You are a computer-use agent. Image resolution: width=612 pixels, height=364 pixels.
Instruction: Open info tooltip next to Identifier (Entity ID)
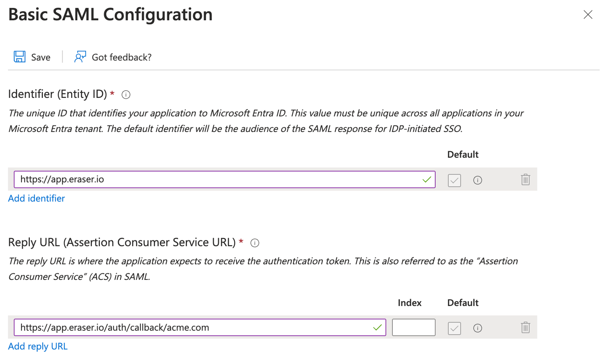tap(126, 94)
